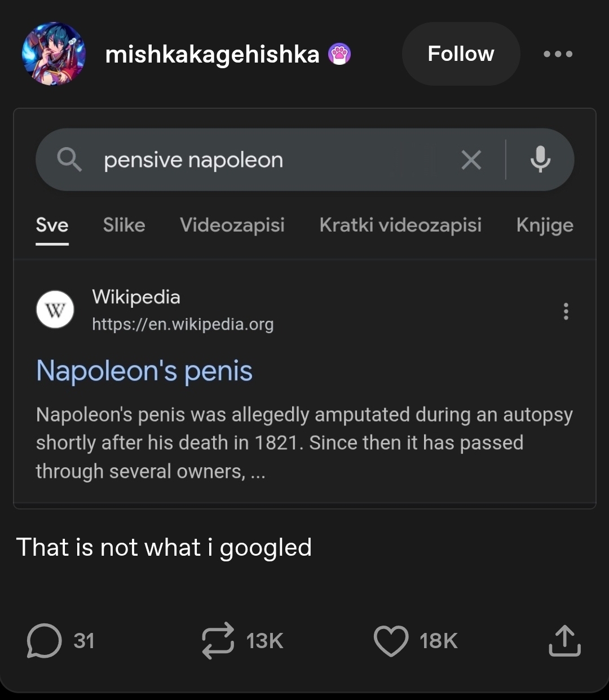Click the Wikipedia logo icon
The image size is (609, 700).
point(55,310)
